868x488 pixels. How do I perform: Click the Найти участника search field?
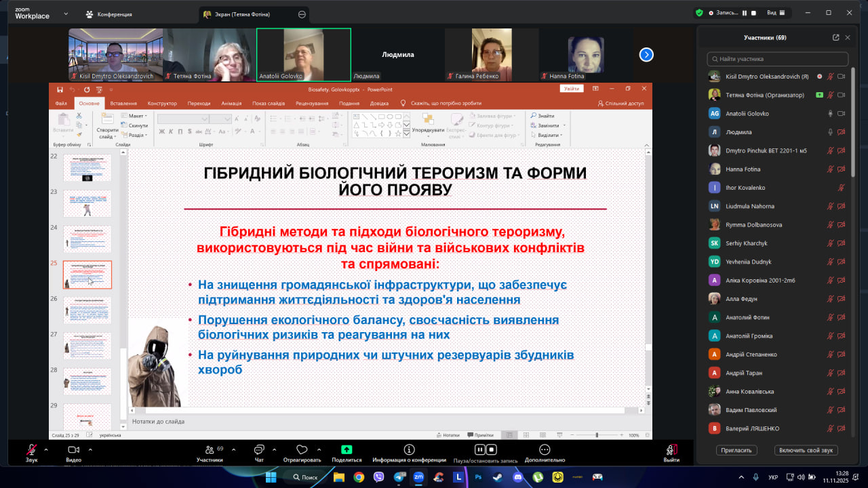[x=777, y=59]
